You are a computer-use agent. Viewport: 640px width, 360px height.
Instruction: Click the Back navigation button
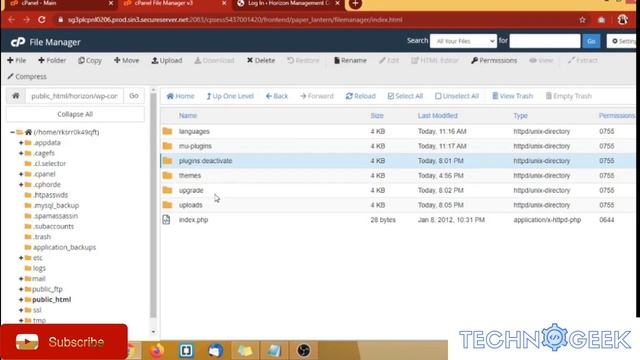tap(277, 96)
